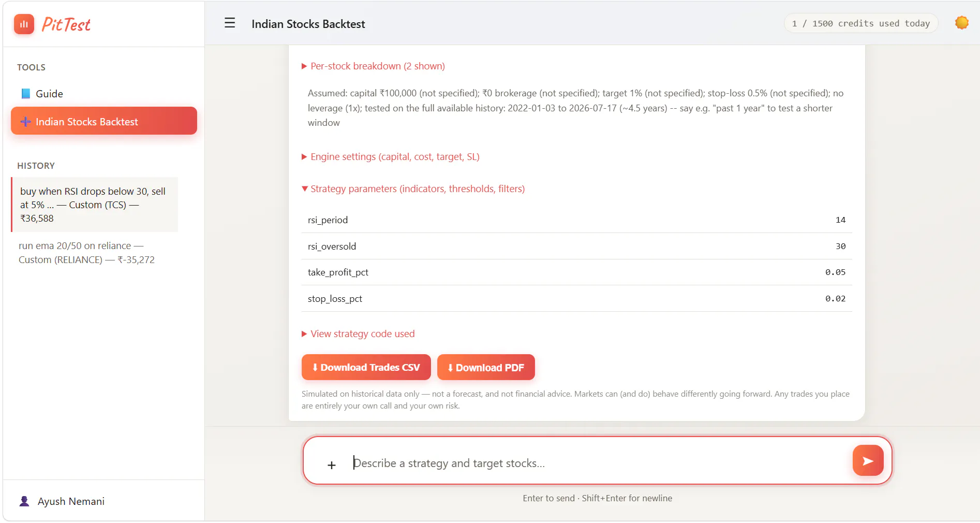980x523 pixels.
Task: Click the PitTest brand name
Action: coord(66,24)
